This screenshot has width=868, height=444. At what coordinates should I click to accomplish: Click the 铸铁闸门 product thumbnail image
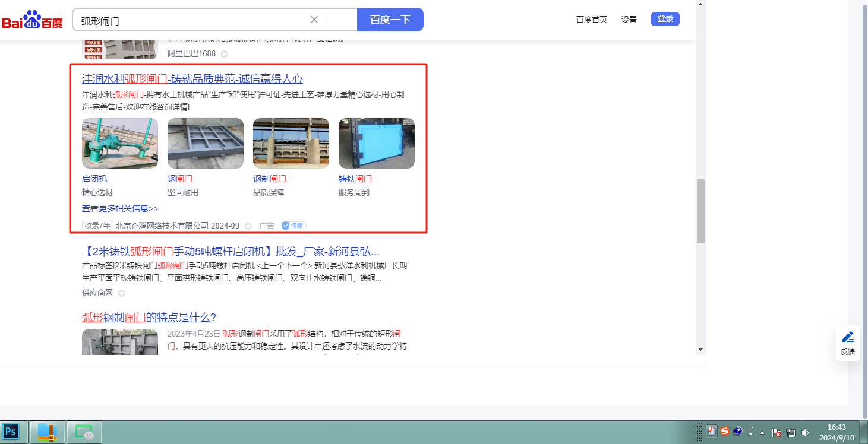[377, 143]
